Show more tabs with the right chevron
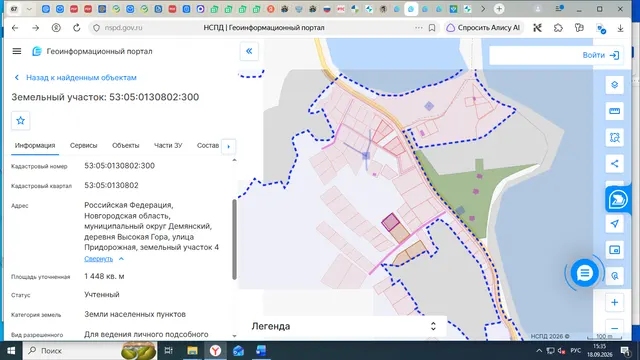640x360 pixels. [x=483, y=9]
